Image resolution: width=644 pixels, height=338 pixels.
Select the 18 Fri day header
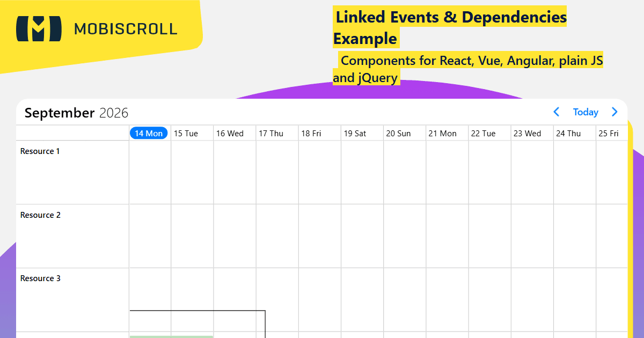[x=311, y=134]
